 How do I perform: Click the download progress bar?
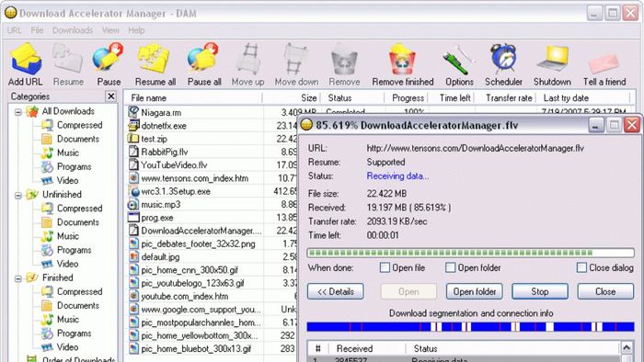[x=471, y=253]
